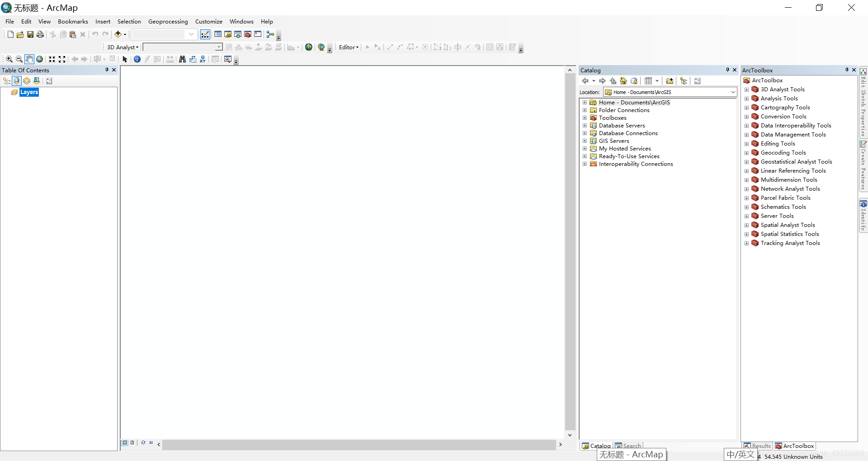Launch ArcScene from 3D Analyst toolbar
868x461 pixels.
(309, 47)
